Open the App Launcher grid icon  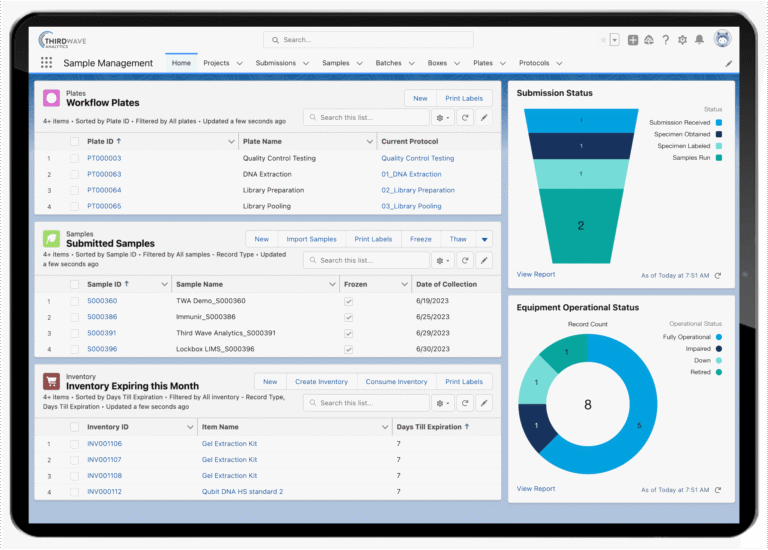tap(47, 63)
